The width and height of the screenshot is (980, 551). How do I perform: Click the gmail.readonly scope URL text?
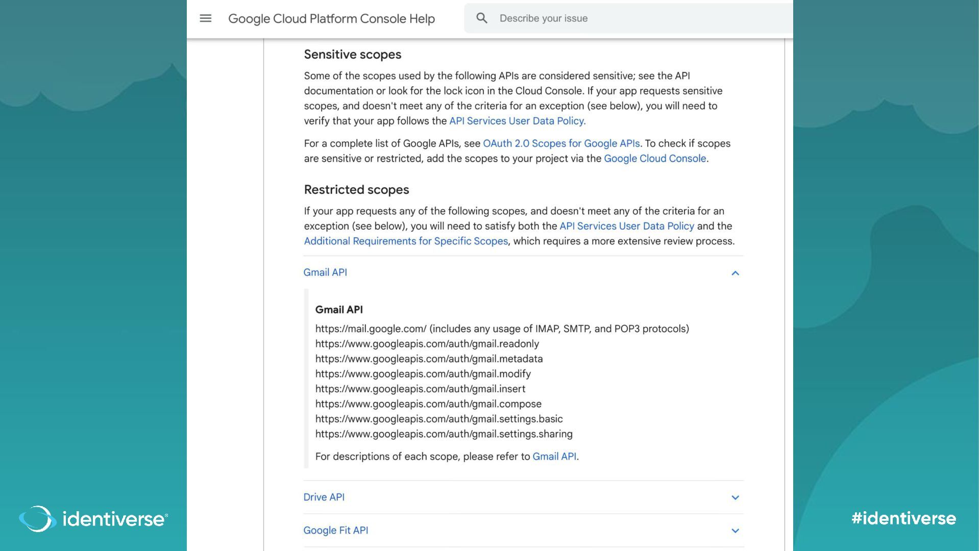coord(427,344)
